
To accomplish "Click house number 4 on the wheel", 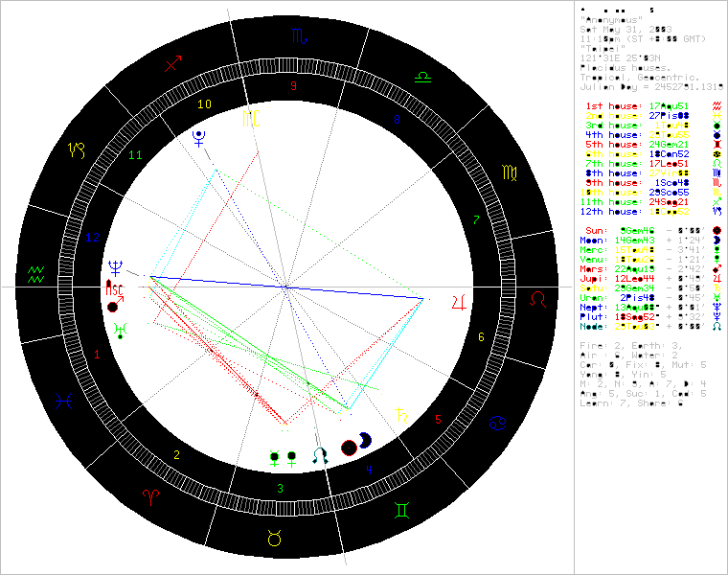I will coord(369,470).
